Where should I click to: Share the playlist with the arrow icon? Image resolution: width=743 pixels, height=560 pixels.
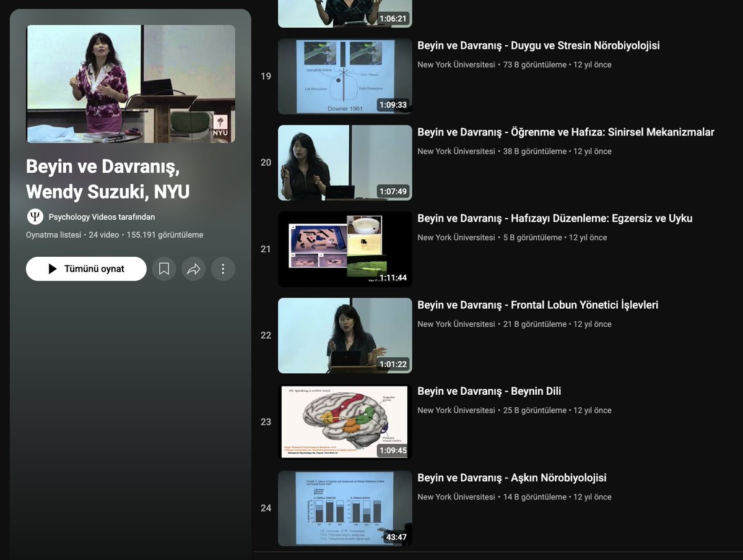pos(194,269)
